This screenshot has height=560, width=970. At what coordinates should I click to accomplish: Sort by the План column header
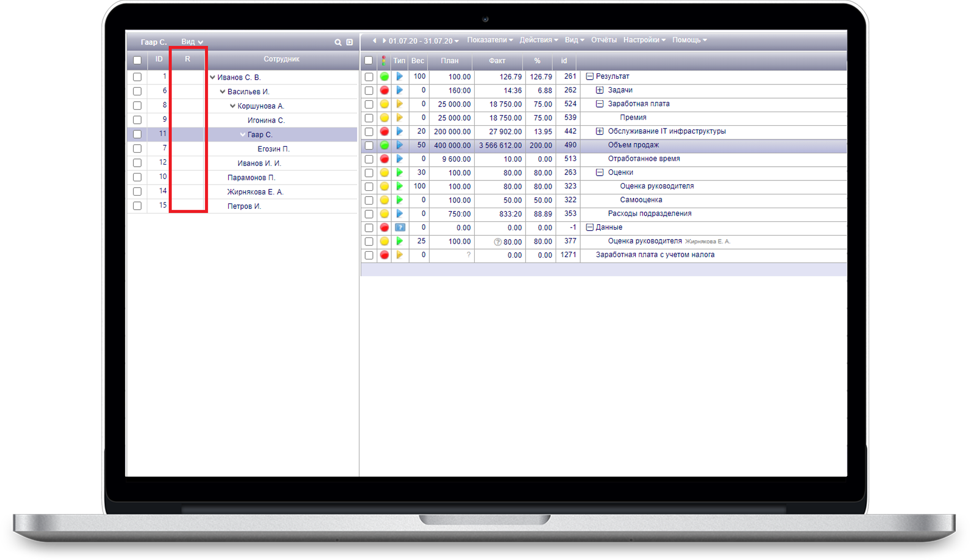pyautogui.click(x=450, y=61)
